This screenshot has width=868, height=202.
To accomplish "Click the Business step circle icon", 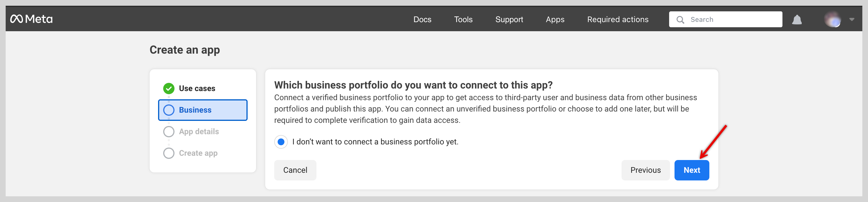I will (169, 110).
